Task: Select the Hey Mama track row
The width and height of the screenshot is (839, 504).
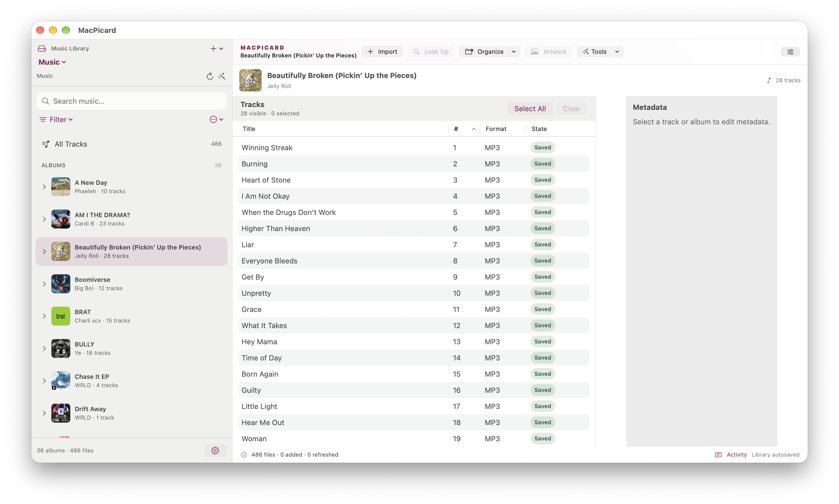Action: (x=414, y=342)
